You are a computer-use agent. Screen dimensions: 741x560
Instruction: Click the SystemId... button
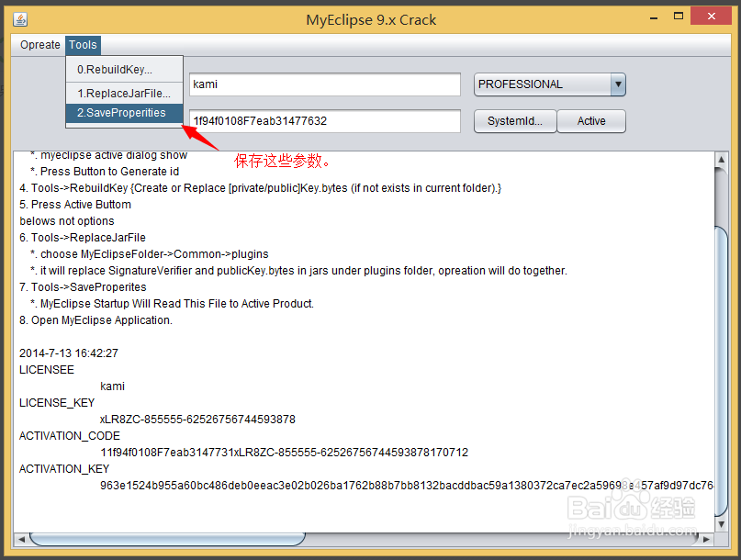514,121
